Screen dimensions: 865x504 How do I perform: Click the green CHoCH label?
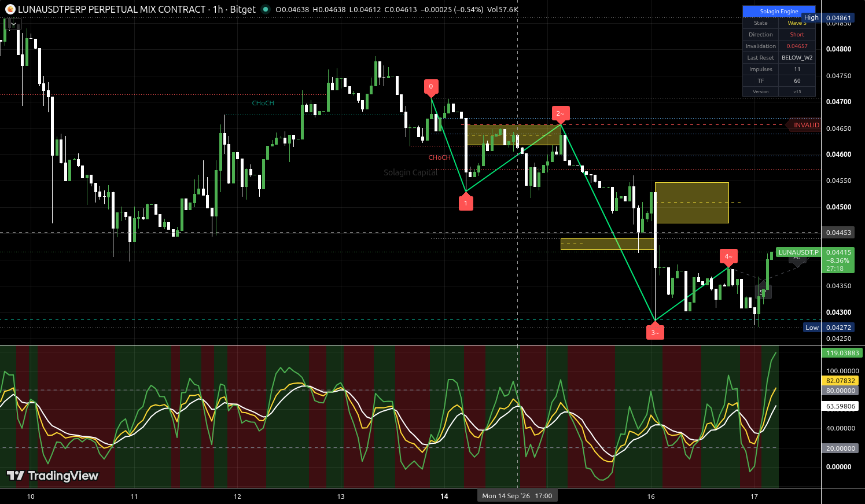point(263,103)
